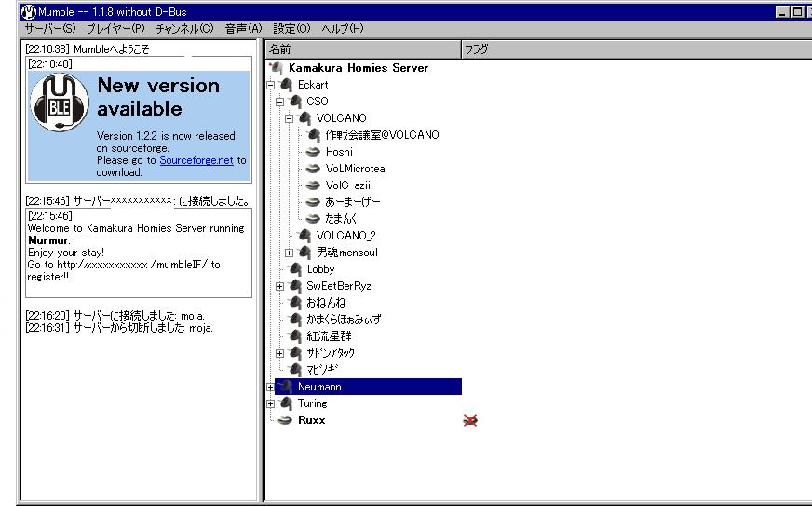
Task: Click the lips icon next to あーまーげー
Action: coord(313,202)
